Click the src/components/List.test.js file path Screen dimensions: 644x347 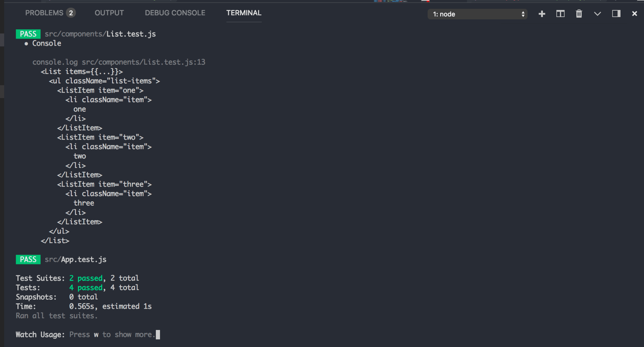coord(100,34)
